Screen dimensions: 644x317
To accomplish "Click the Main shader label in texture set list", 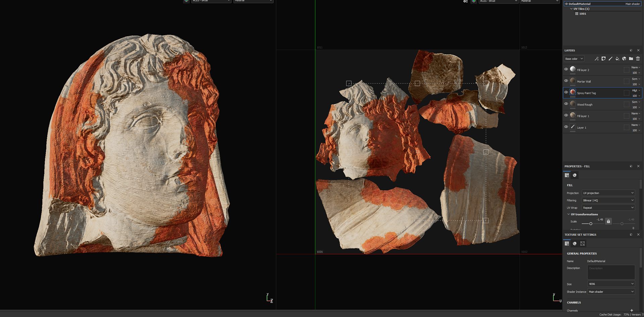I will click(x=632, y=4).
